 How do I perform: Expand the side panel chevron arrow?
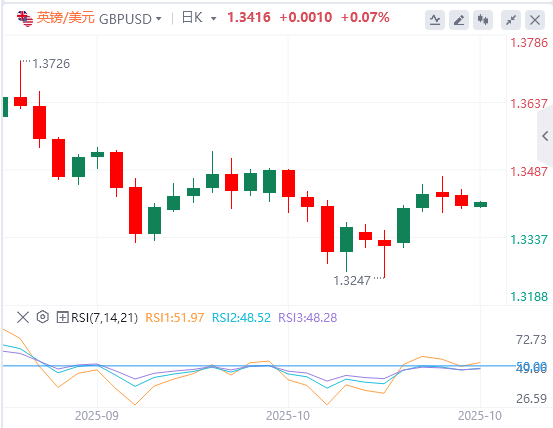tap(545, 136)
